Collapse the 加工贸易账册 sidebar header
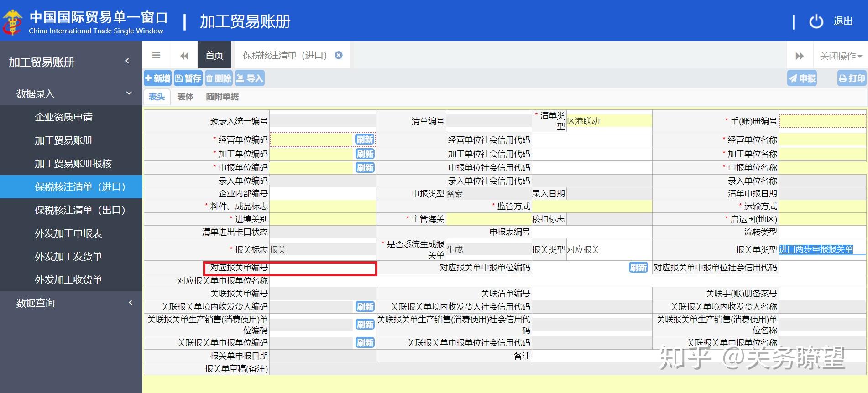 71,62
